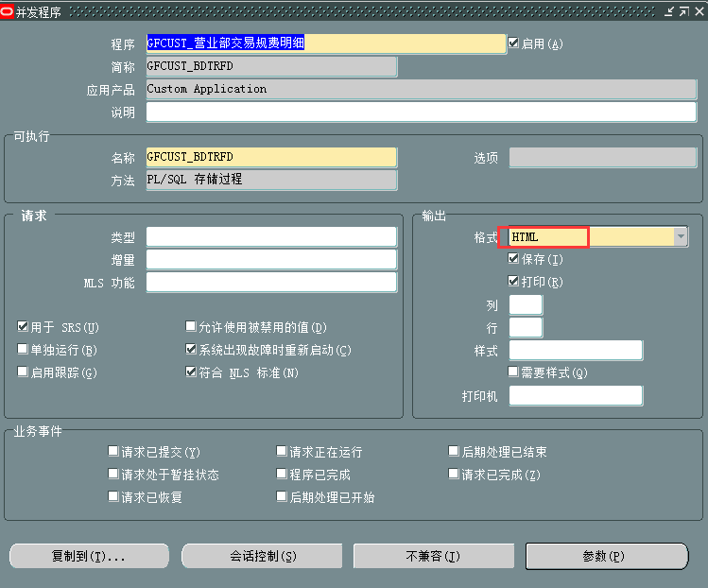The image size is (708, 588).
Task: Uncheck the 打印(R) checkbox
Action: click(513, 281)
